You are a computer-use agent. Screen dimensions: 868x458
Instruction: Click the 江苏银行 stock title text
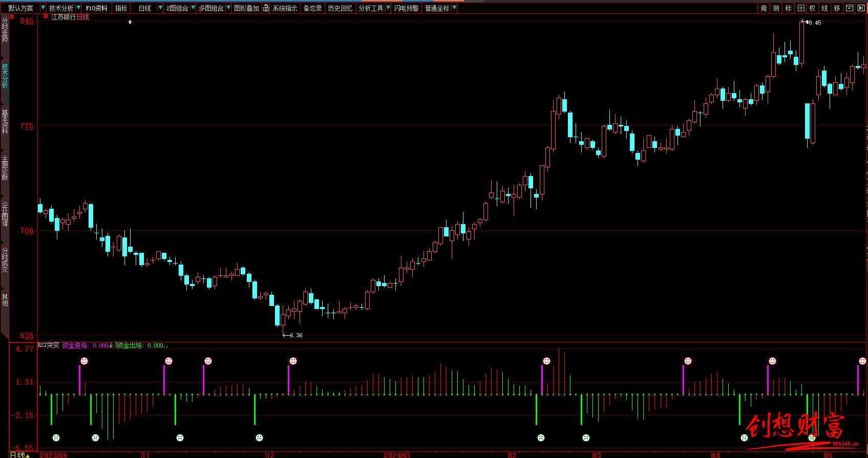(63, 17)
